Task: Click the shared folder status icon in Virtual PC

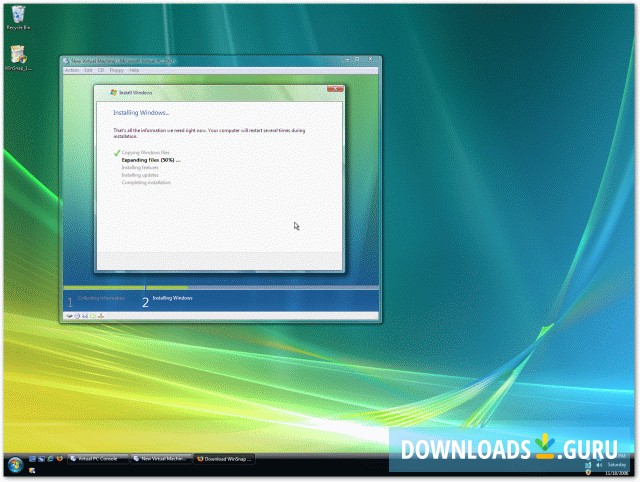Action: point(93,316)
